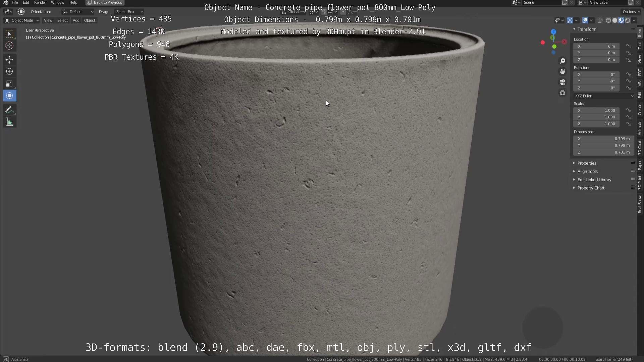Activate the Cursor tool
Viewport: 644px width, 362px height.
click(x=9, y=46)
